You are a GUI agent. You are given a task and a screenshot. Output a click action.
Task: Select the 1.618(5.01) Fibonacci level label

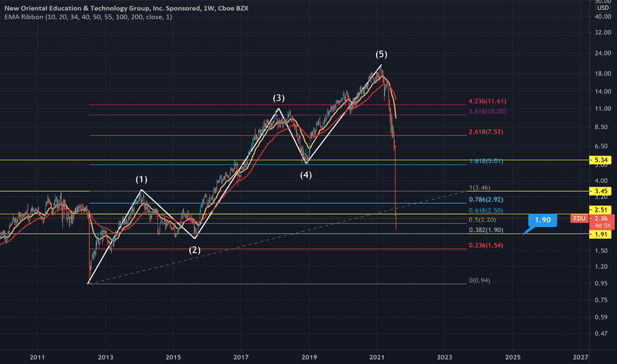(x=485, y=161)
